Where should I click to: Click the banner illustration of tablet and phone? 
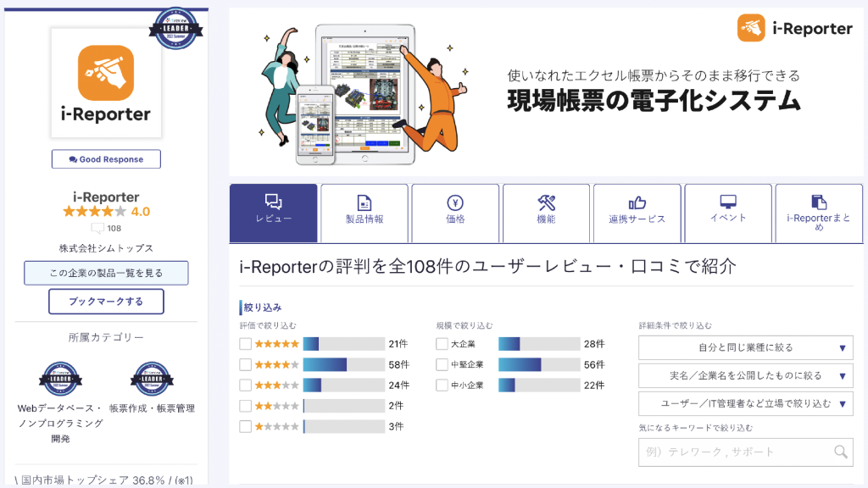[x=363, y=94]
